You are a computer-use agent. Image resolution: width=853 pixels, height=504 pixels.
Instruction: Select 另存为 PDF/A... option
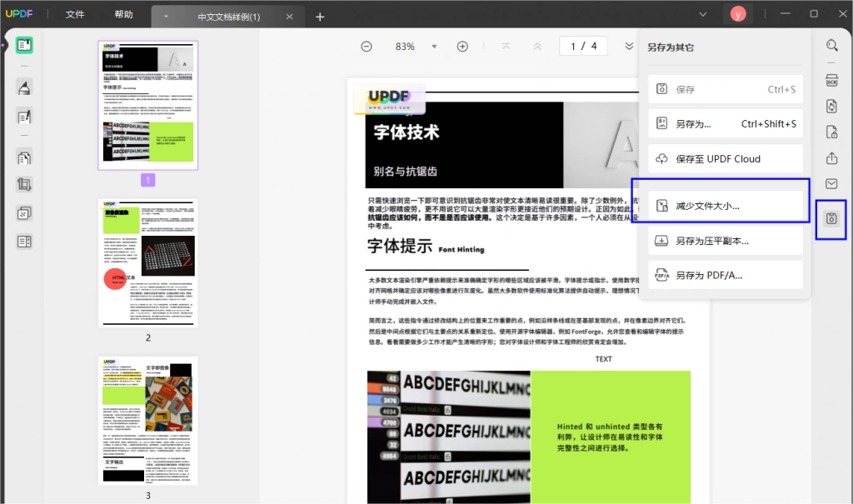[726, 276]
